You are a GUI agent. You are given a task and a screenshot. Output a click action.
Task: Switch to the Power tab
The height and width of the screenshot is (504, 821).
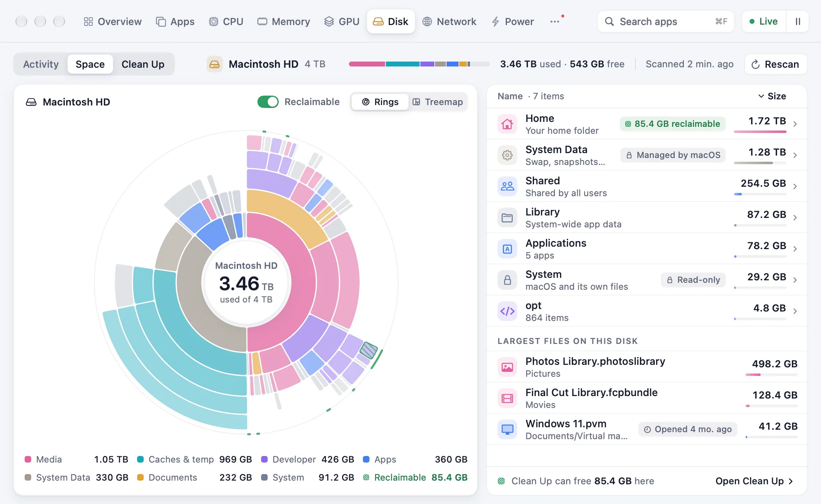click(x=513, y=21)
